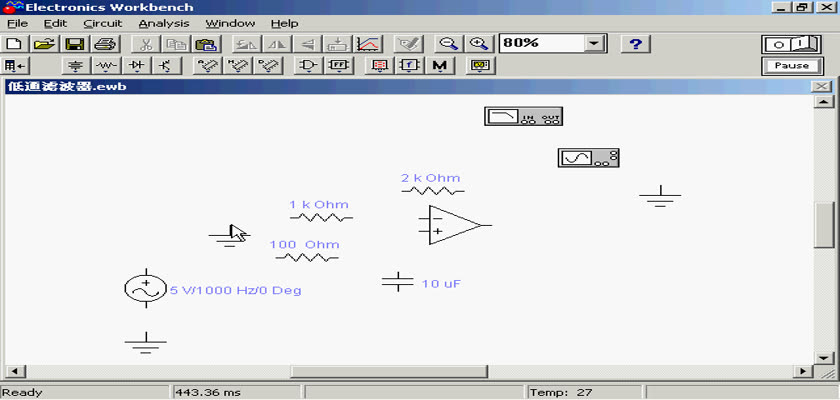Click the vertical scrollbar thumb
This screenshot has height=400, width=840.
coord(823,225)
